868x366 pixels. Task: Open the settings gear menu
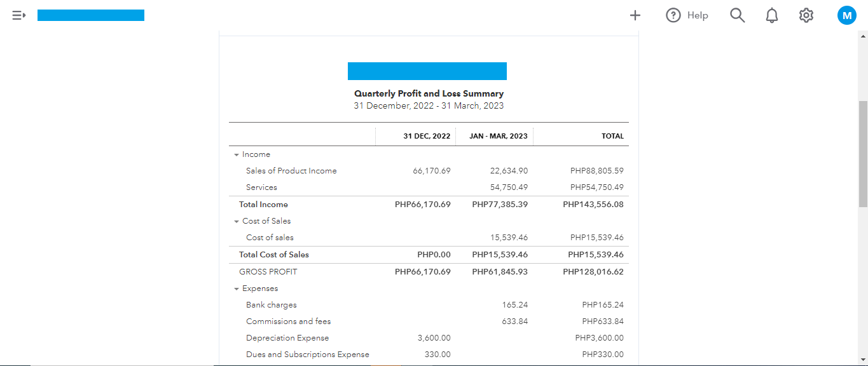[x=806, y=15]
